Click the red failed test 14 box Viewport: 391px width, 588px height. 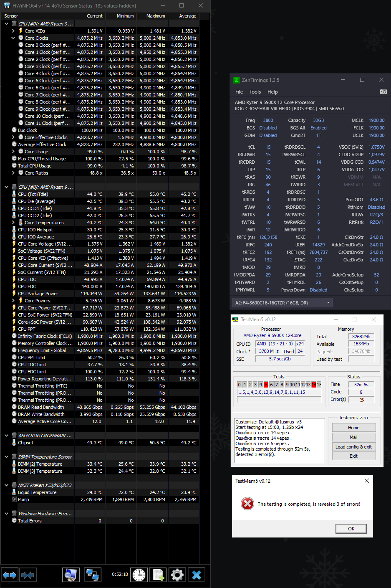(314, 385)
